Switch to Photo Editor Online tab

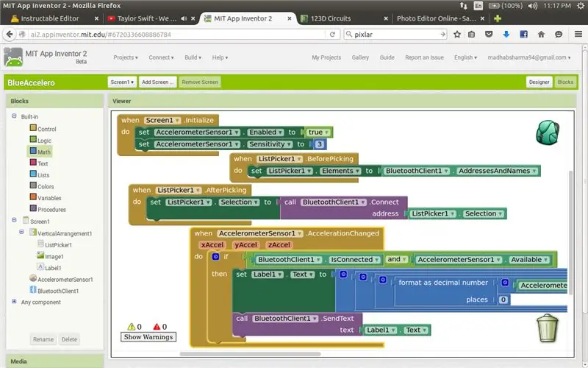coord(440,18)
